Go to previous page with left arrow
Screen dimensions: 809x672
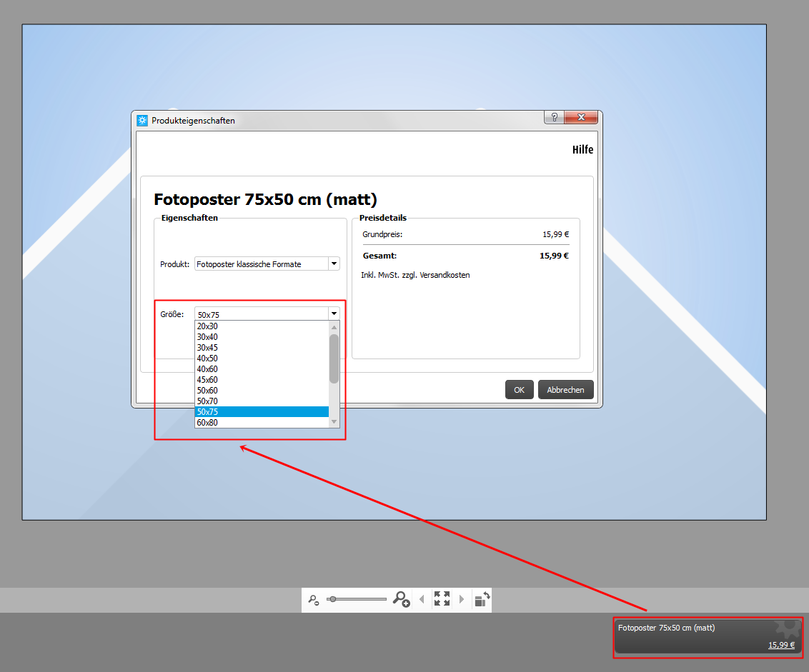[421, 599]
